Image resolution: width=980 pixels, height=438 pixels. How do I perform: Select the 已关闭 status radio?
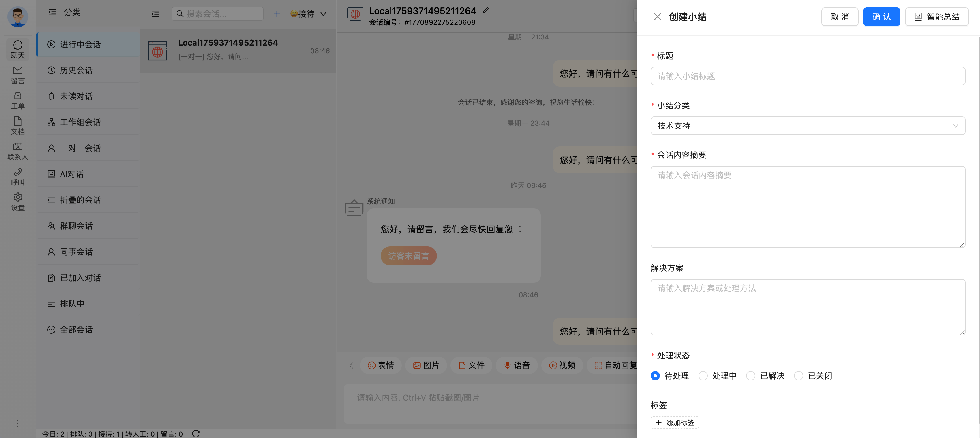tap(799, 376)
